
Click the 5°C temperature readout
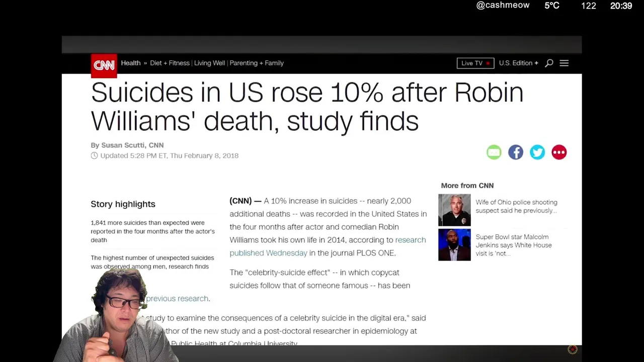pos(552,6)
